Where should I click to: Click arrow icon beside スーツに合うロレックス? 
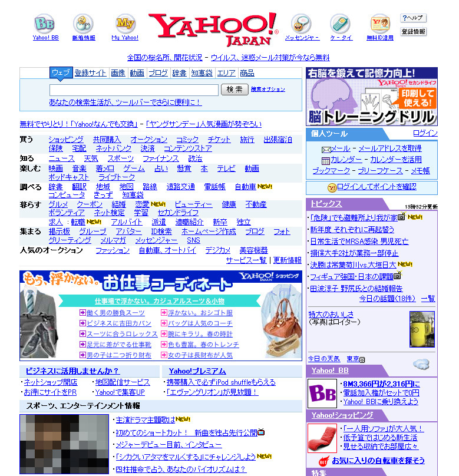(x=82, y=334)
